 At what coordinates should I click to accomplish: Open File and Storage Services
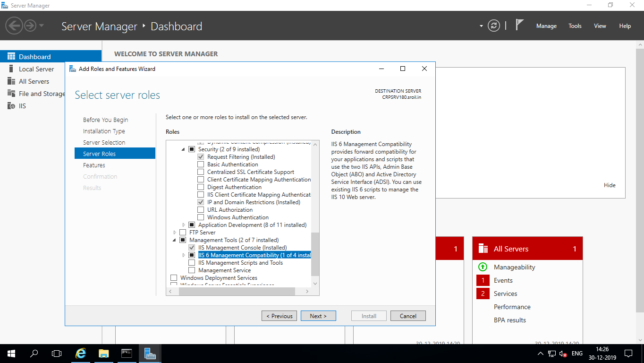click(x=42, y=94)
